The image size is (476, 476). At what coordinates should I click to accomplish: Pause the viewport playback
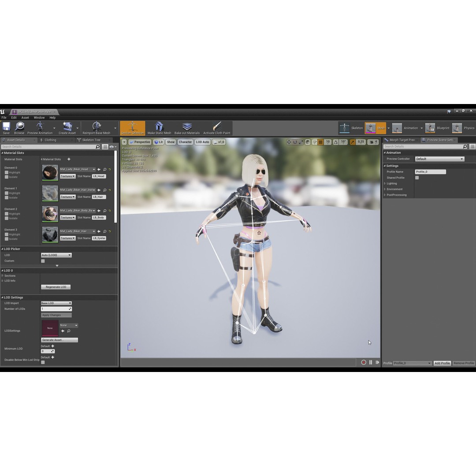pos(371,362)
